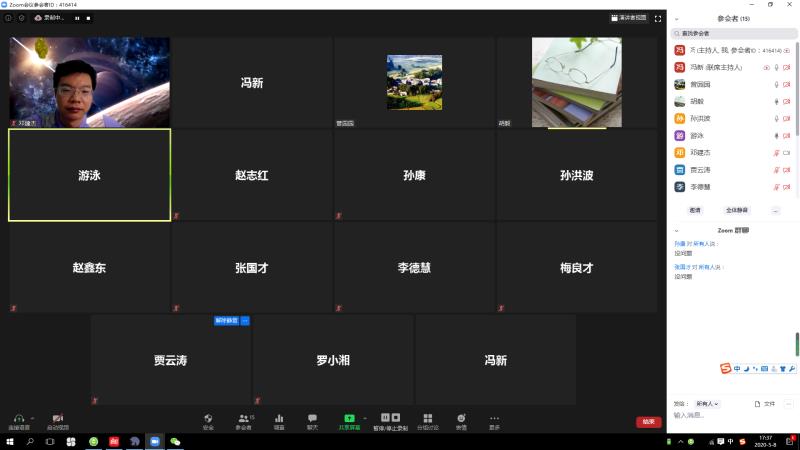Click the Participants (参会者) toolbar icon
This screenshot has width=800, height=450.
point(244,420)
